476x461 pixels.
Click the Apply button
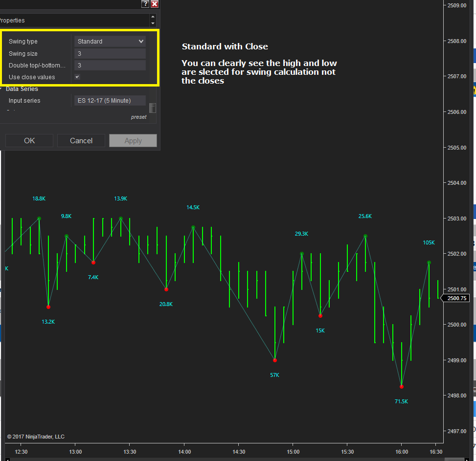click(133, 141)
